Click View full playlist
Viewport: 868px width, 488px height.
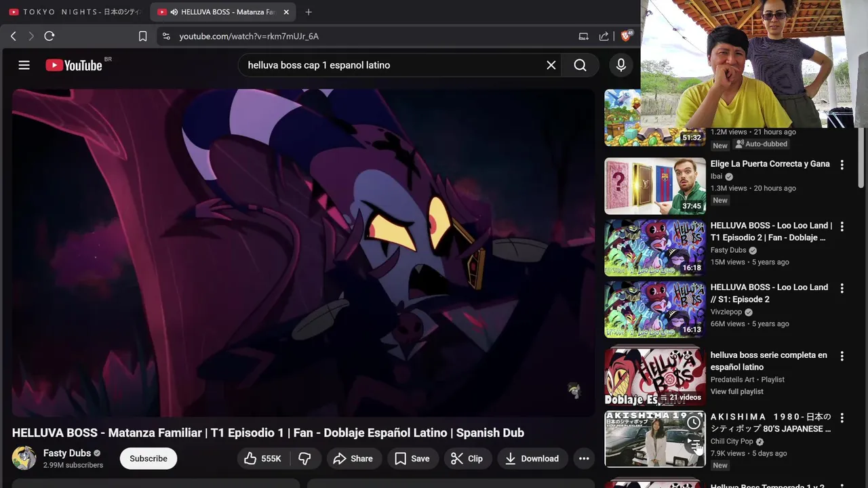point(737,392)
